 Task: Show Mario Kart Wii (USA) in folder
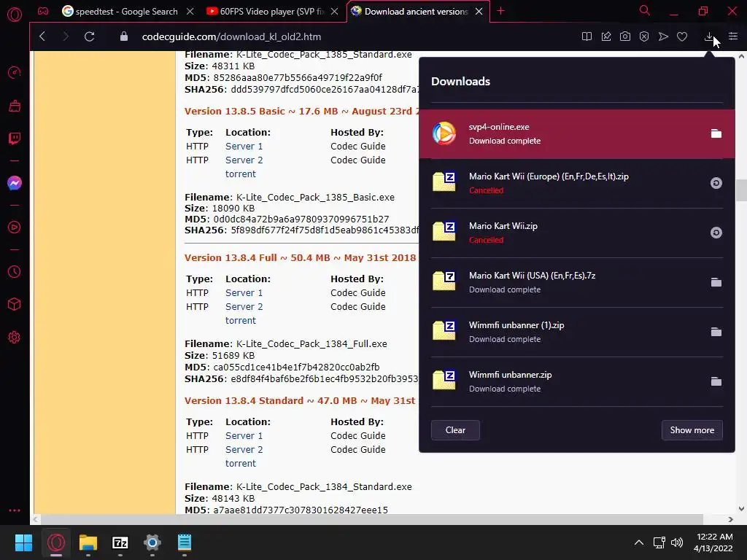(716, 282)
